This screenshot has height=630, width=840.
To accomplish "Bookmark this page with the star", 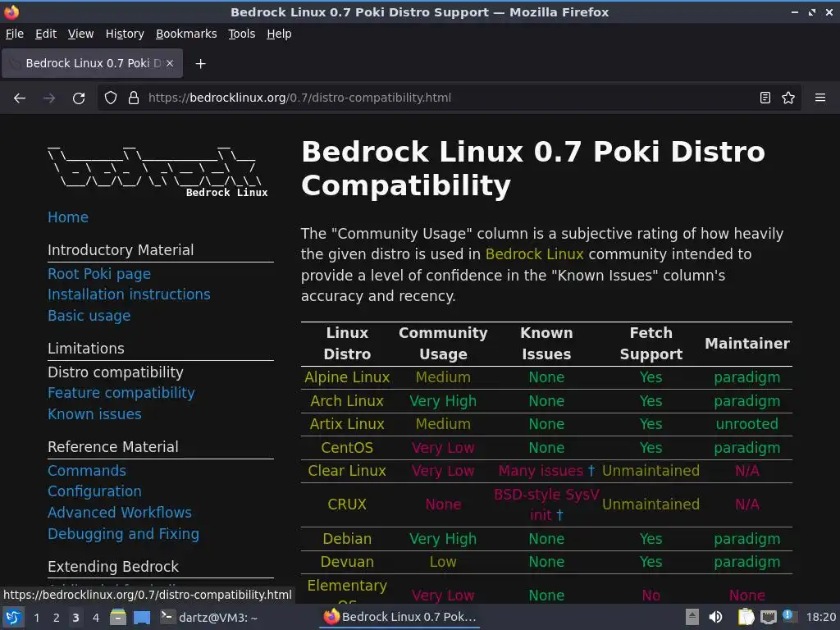I will click(788, 98).
